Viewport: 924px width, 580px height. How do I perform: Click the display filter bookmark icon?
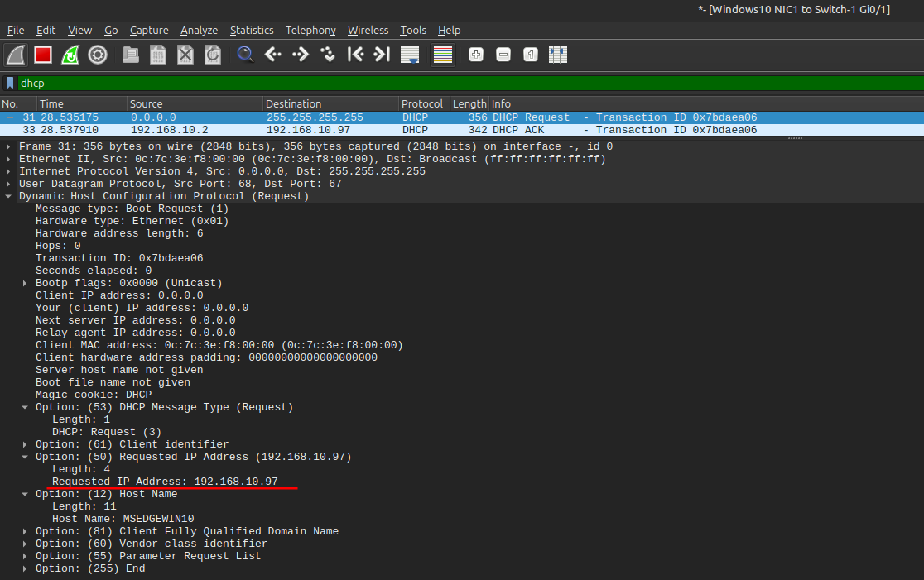[10, 83]
